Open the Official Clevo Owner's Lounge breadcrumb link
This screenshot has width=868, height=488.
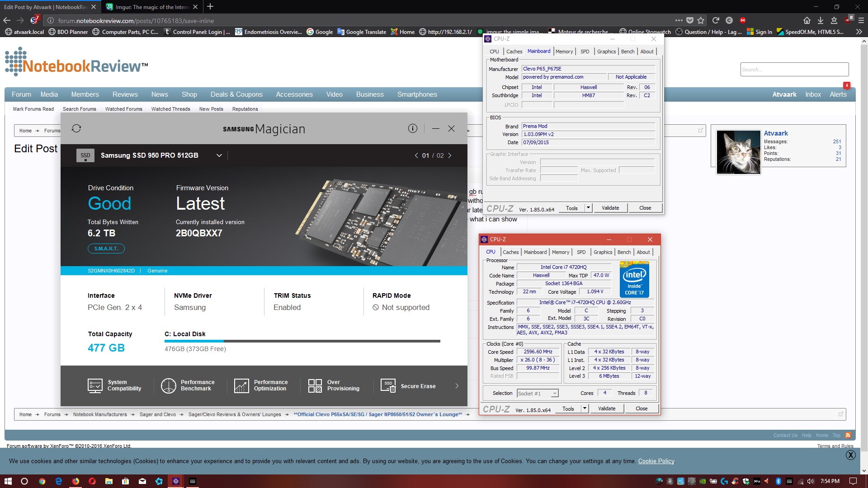[x=377, y=414]
